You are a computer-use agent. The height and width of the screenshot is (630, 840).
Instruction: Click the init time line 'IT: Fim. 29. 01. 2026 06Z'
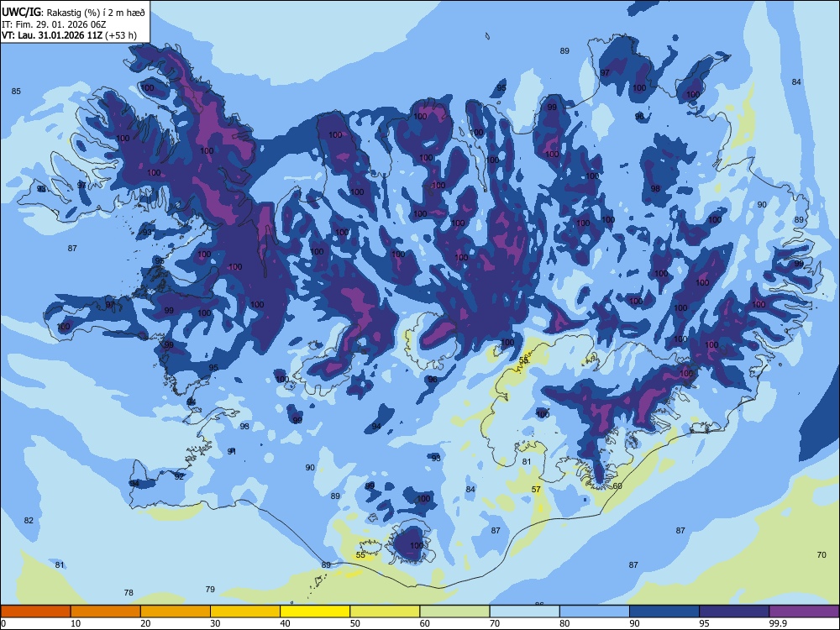click(54, 24)
